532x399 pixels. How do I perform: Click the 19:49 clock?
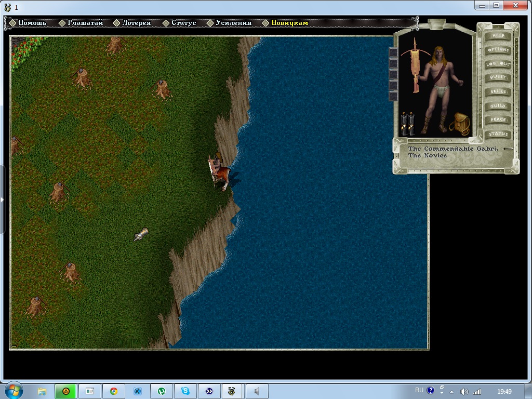[x=504, y=392]
